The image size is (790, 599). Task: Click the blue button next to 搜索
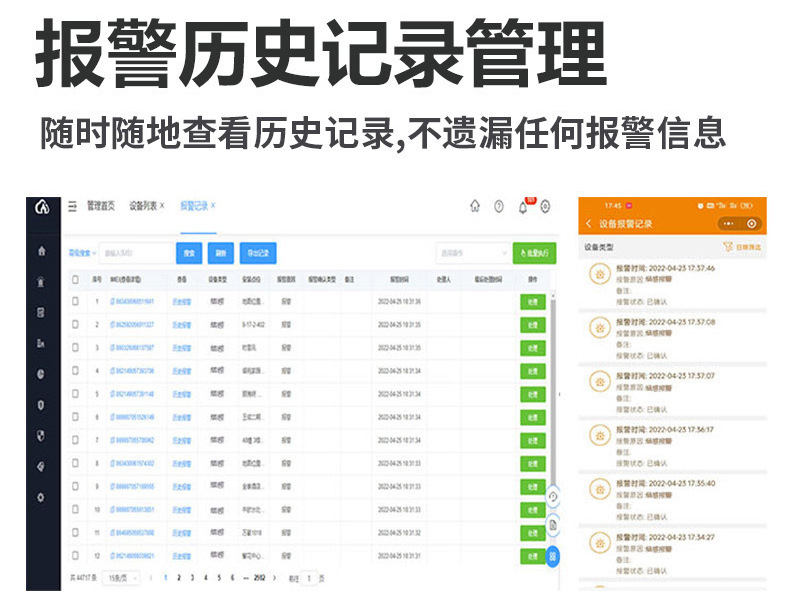[x=221, y=253]
